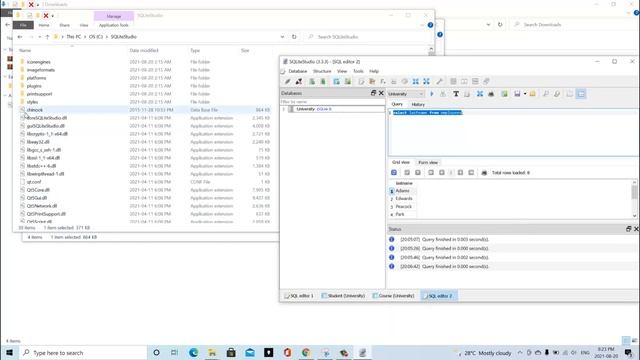Screen dimensions: 640x360
Task: Click Explorer help question mark icon
Action: click(x=430, y=25)
